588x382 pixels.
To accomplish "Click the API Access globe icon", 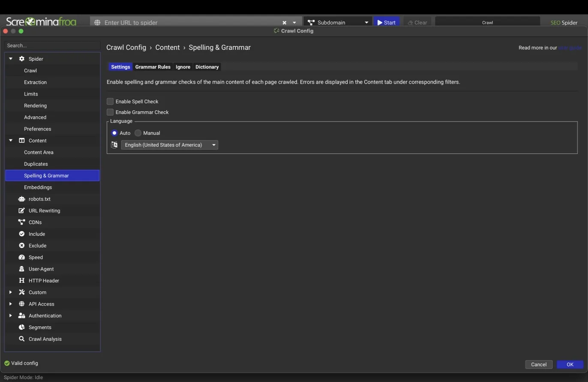I will click(22, 304).
